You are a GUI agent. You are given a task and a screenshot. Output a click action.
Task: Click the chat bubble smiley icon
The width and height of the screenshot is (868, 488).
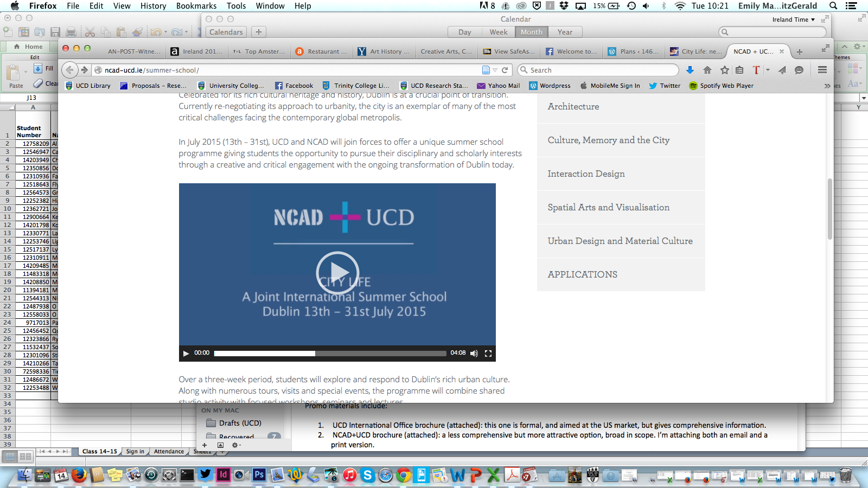click(x=799, y=70)
